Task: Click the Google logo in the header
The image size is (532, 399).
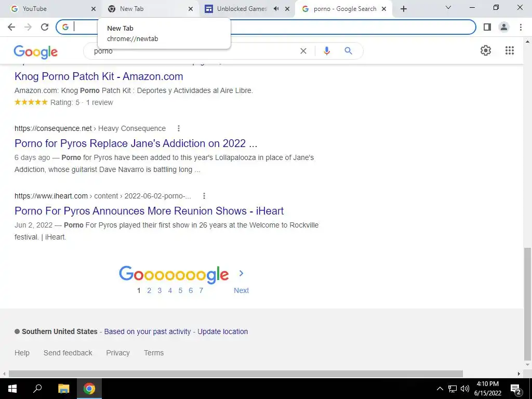Action: [36, 52]
